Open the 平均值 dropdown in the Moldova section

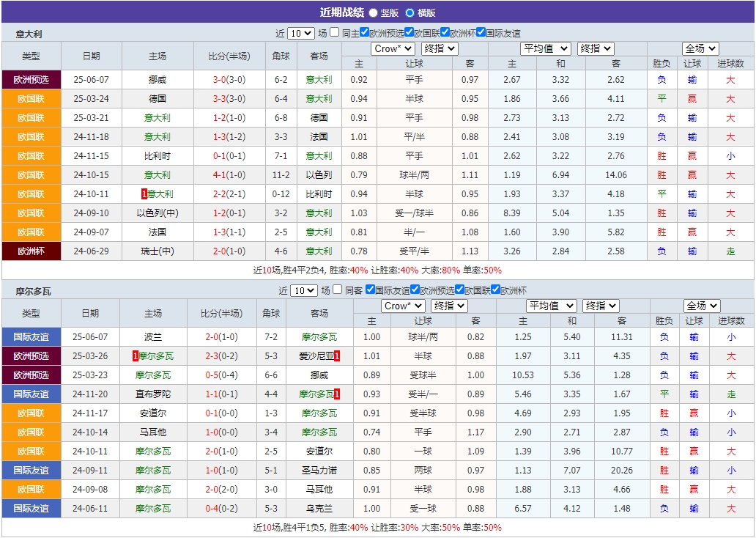551,306
